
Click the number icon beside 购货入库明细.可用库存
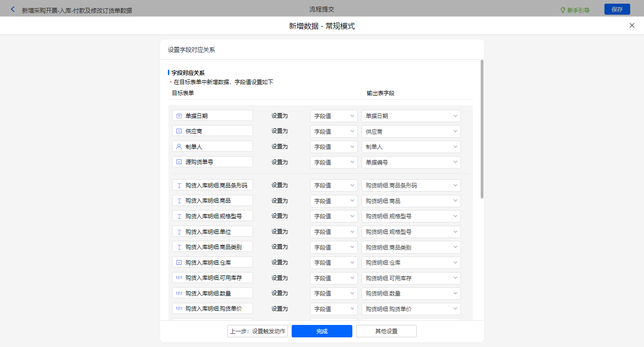[179, 278]
